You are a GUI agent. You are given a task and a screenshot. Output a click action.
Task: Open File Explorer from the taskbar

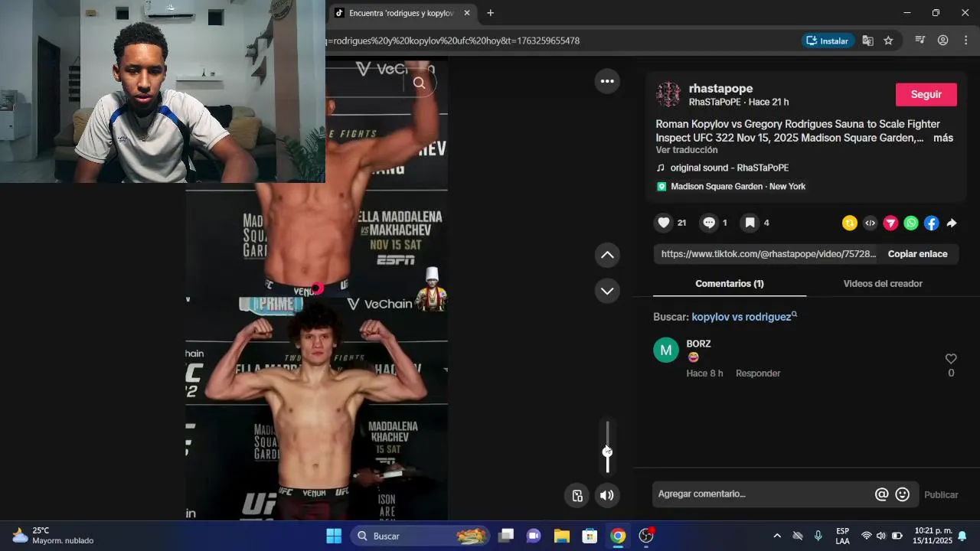tap(562, 536)
